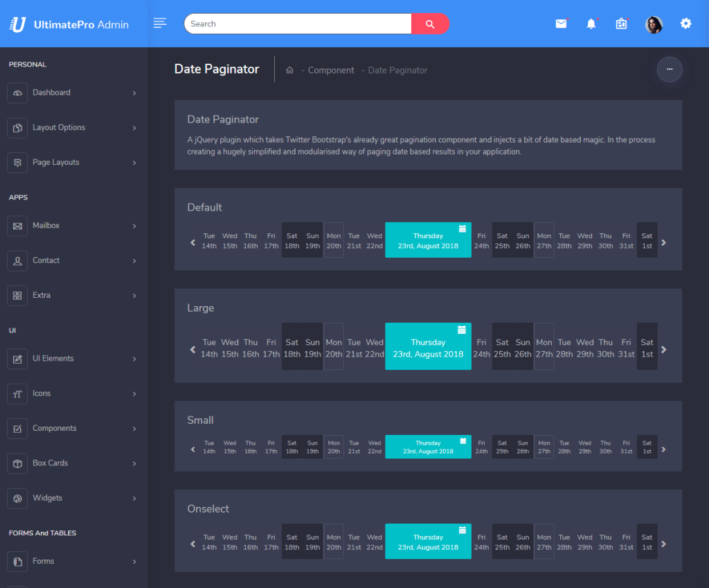
Task: Open the user avatar profile
Action: 654,24
